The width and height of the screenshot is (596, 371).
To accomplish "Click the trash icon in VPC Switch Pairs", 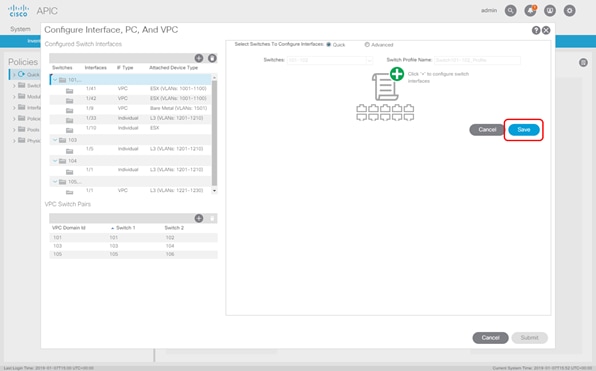I will coord(212,218).
